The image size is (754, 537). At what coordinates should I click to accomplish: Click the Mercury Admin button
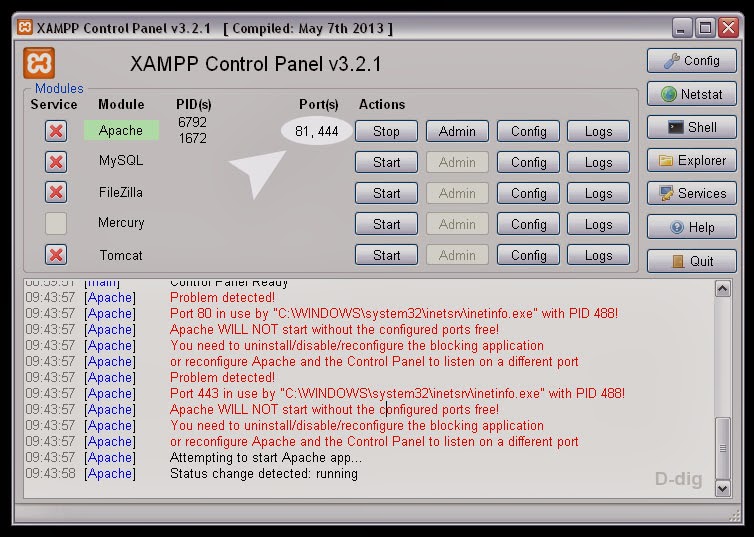click(457, 224)
